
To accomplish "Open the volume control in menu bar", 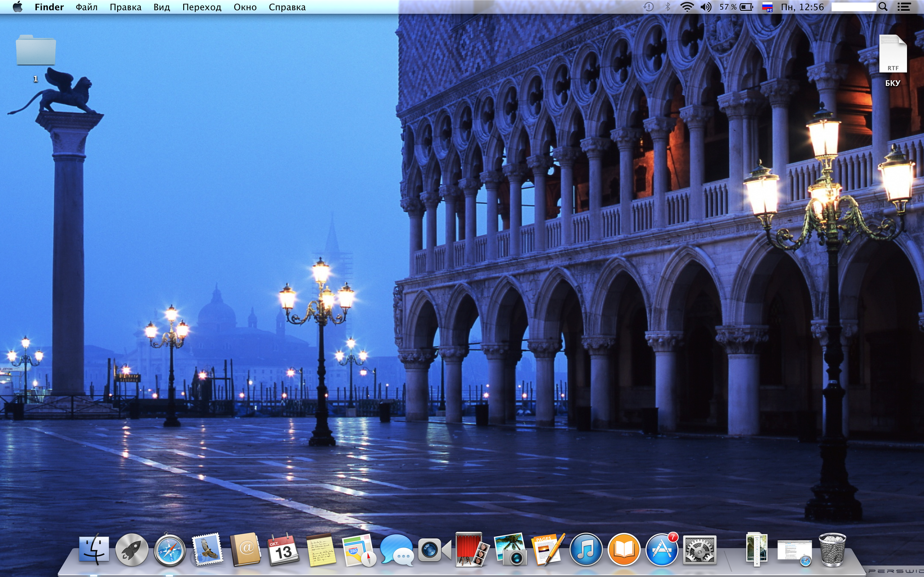I will click(x=706, y=7).
